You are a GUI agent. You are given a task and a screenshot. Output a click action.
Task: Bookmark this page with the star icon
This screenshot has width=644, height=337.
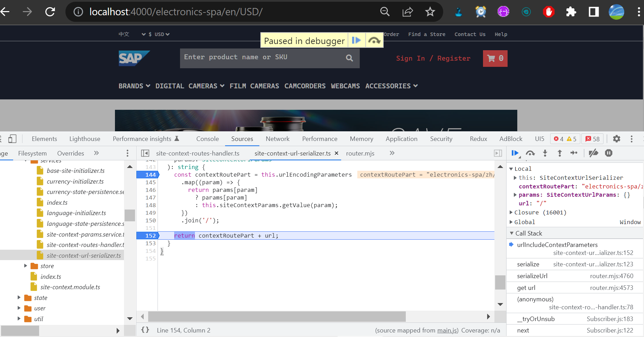click(x=430, y=12)
